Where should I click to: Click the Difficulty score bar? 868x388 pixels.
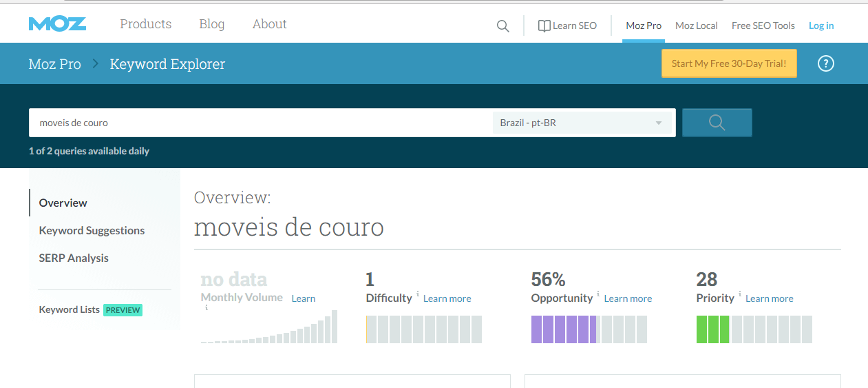[x=424, y=329]
